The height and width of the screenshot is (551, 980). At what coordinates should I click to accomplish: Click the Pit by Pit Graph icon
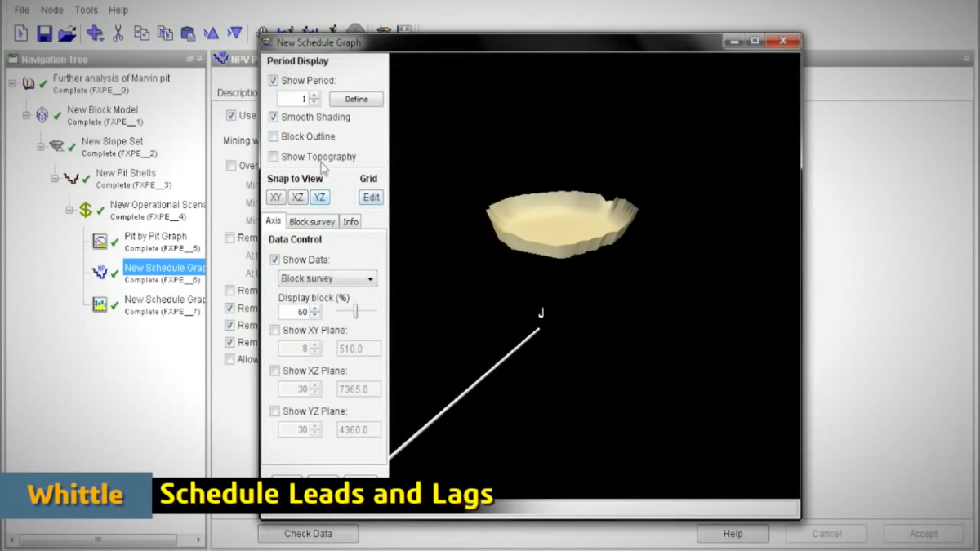click(x=100, y=242)
